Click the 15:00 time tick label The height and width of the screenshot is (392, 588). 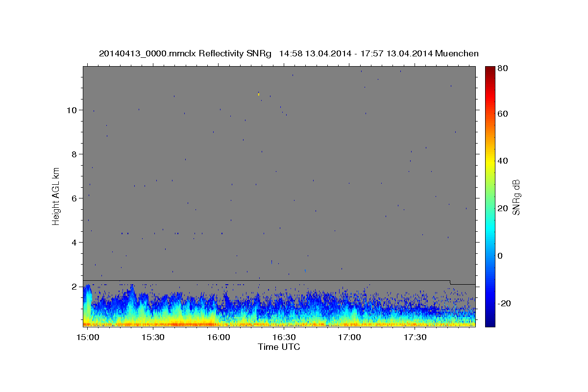pyautogui.click(x=88, y=337)
